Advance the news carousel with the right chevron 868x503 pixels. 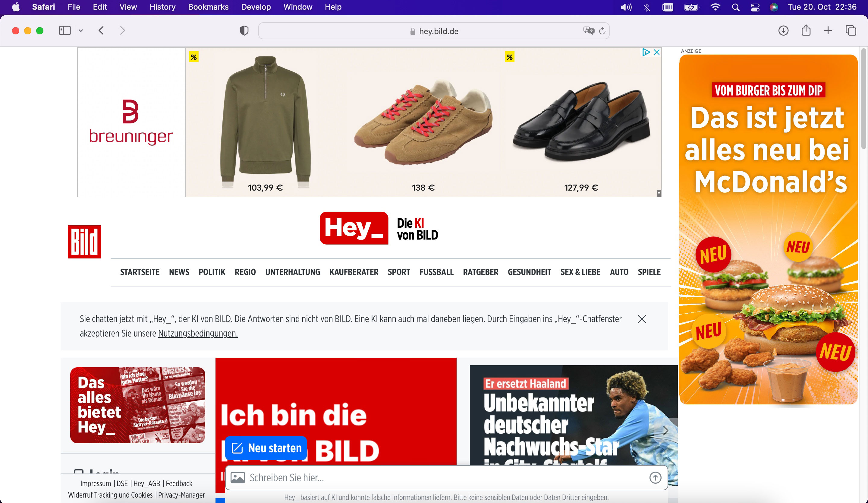coord(665,430)
